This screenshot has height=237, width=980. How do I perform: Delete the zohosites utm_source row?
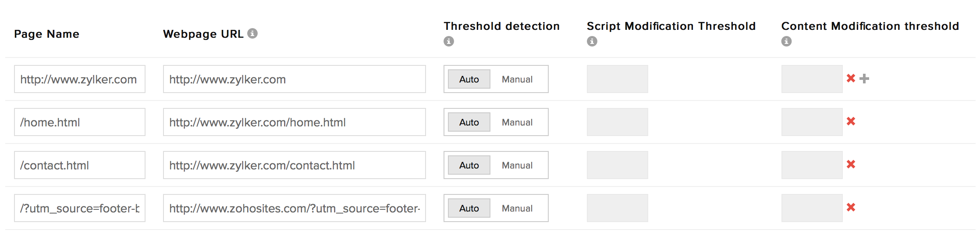[851, 208]
